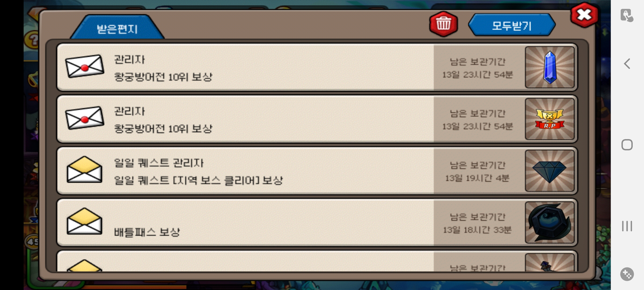This screenshot has width=644, height=290.
Task: Tap the red trash can delete button
Action: [x=443, y=24]
